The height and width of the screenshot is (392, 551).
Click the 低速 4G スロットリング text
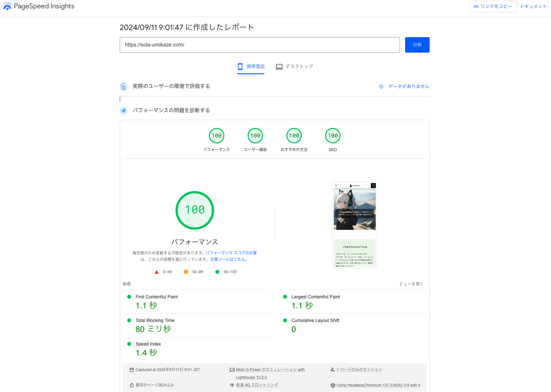[257, 385]
